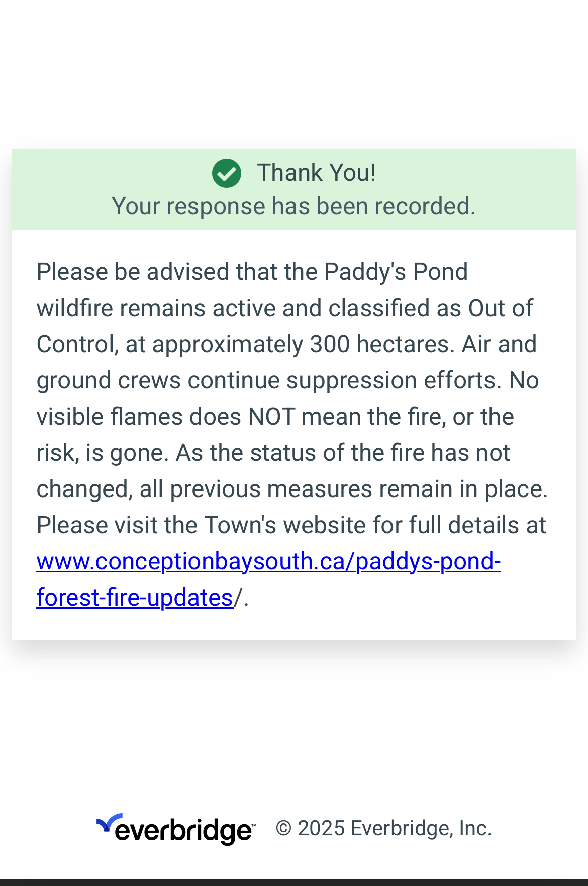588x886 pixels.
Task: Click the "Paddy's Pond" words in message
Action: [396, 272]
